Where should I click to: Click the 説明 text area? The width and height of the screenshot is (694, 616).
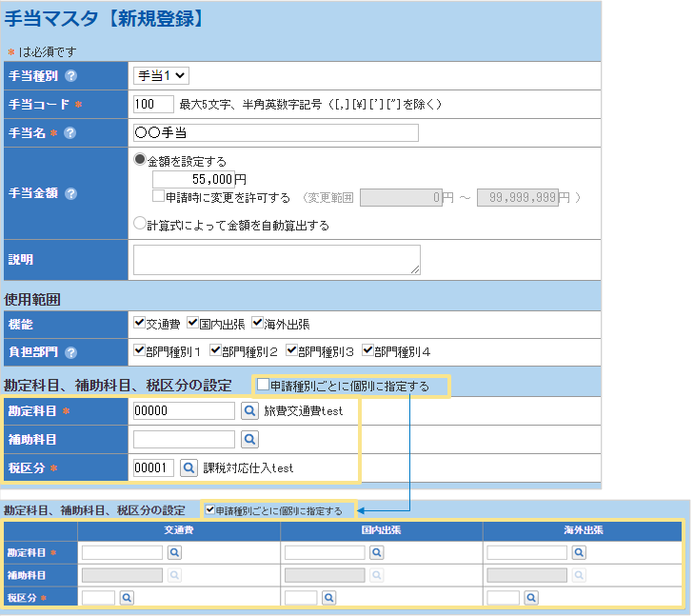point(276,259)
